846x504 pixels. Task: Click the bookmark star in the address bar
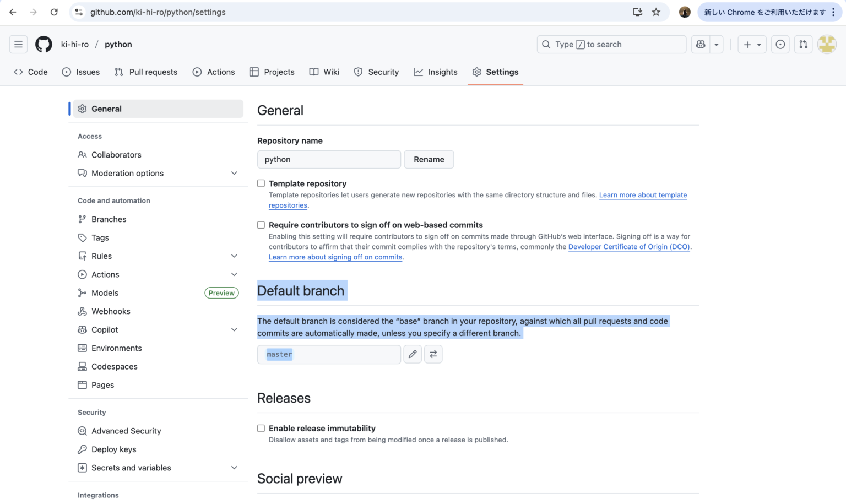(x=656, y=12)
